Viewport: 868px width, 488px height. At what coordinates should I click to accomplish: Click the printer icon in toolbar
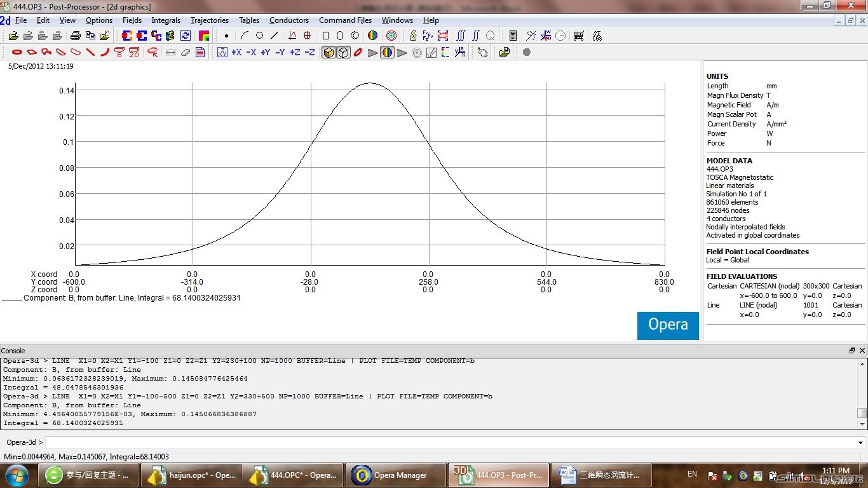(75, 36)
